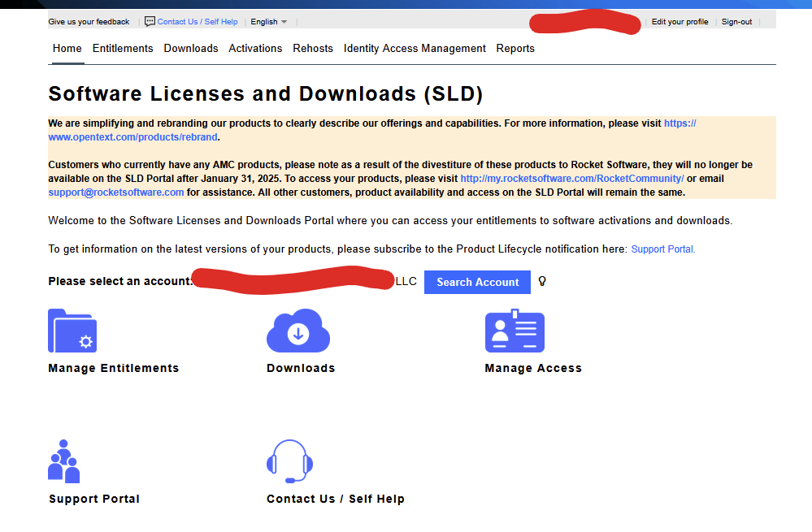Image resolution: width=812 pixels, height=532 pixels.
Task: Switch to the Entitlements tab
Action: coord(122,48)
